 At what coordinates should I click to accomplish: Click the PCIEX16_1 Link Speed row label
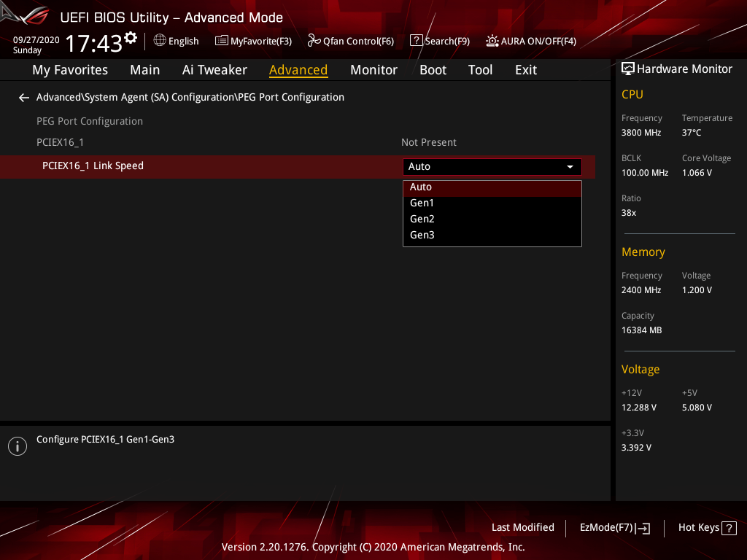point(93,166)
